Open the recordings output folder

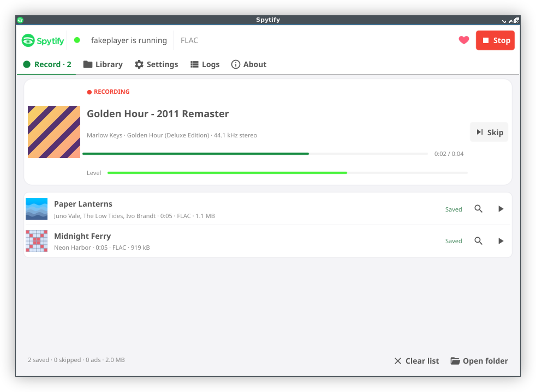[479, 361]
